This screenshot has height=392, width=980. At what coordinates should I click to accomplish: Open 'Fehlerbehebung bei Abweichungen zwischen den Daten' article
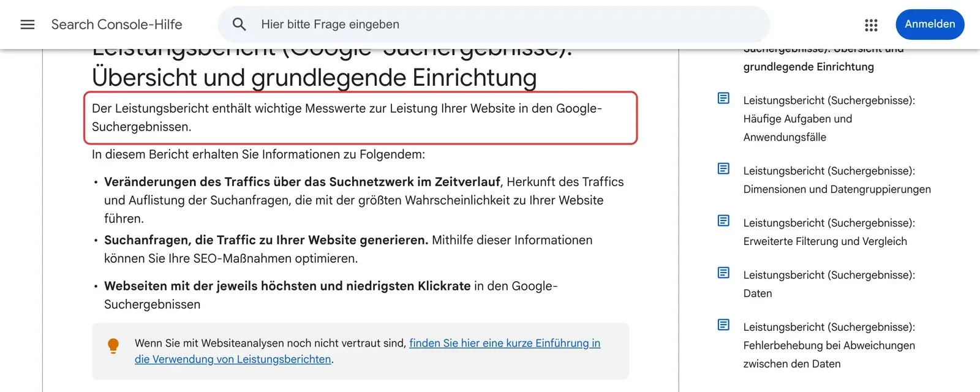point(829,345)
